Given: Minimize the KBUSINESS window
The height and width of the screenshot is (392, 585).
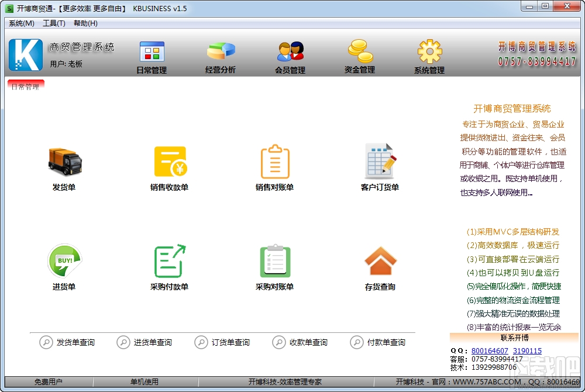Looking at the screenshot, I should 529,6.
